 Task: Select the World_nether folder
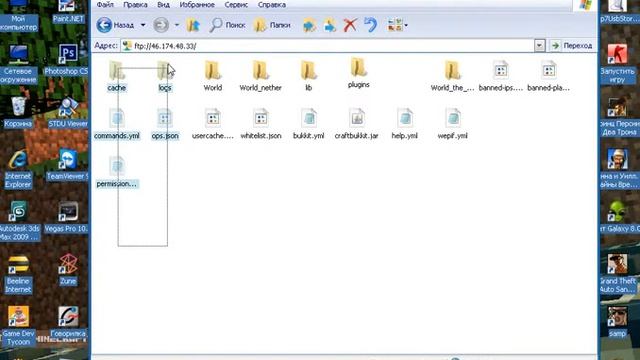click(260, 76)
